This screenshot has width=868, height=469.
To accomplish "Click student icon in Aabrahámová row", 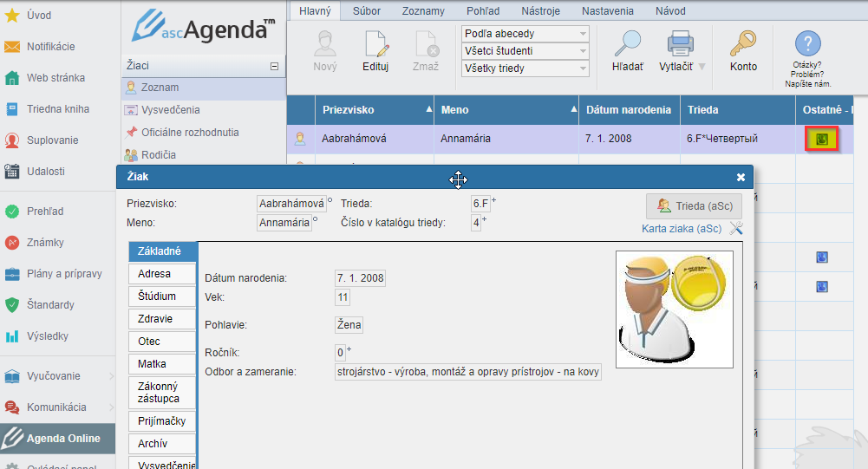I will [x=300, y=139].
